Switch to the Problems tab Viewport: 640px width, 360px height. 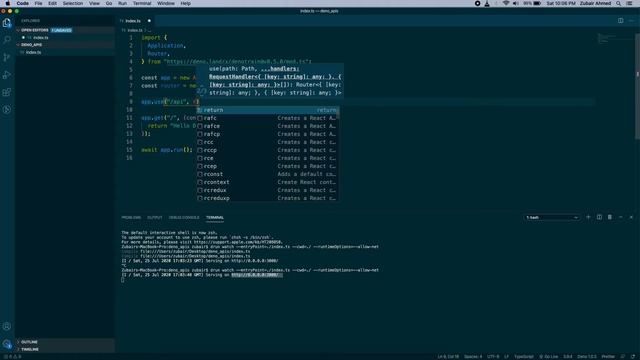click(131, 218)
